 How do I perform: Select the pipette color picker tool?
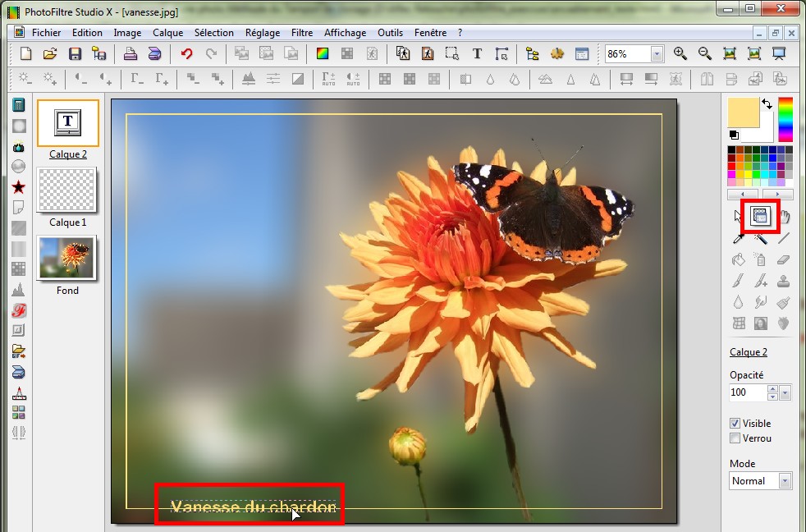pos(738,238)
